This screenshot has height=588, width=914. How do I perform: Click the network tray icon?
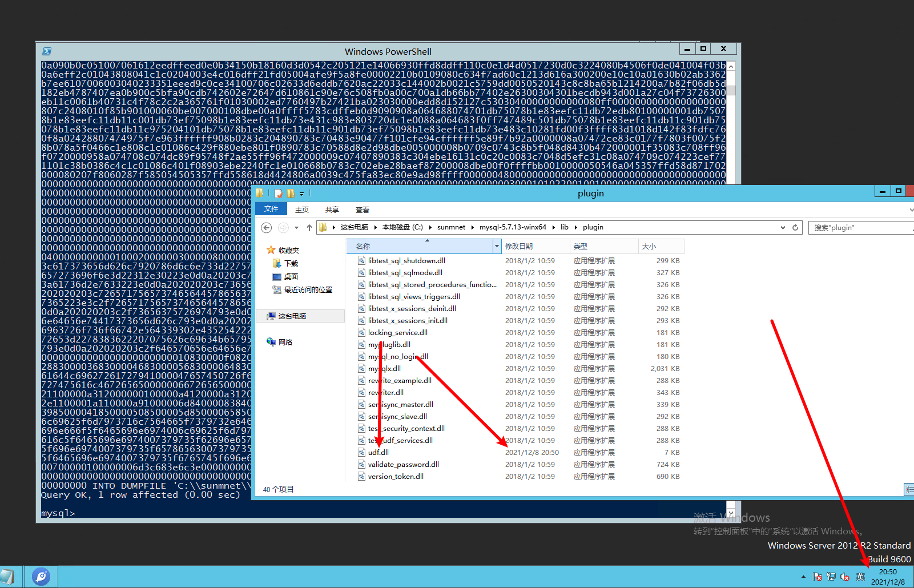click(831, 577)
